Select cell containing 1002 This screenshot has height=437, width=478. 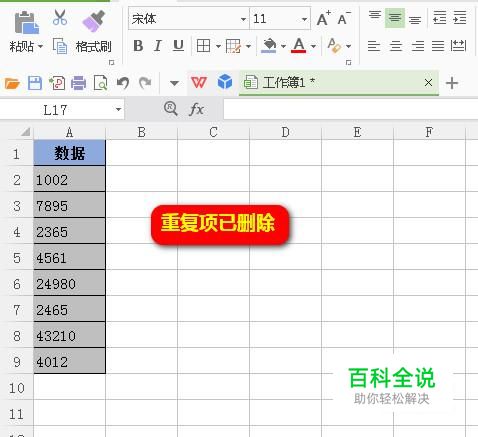click(69, 180)
